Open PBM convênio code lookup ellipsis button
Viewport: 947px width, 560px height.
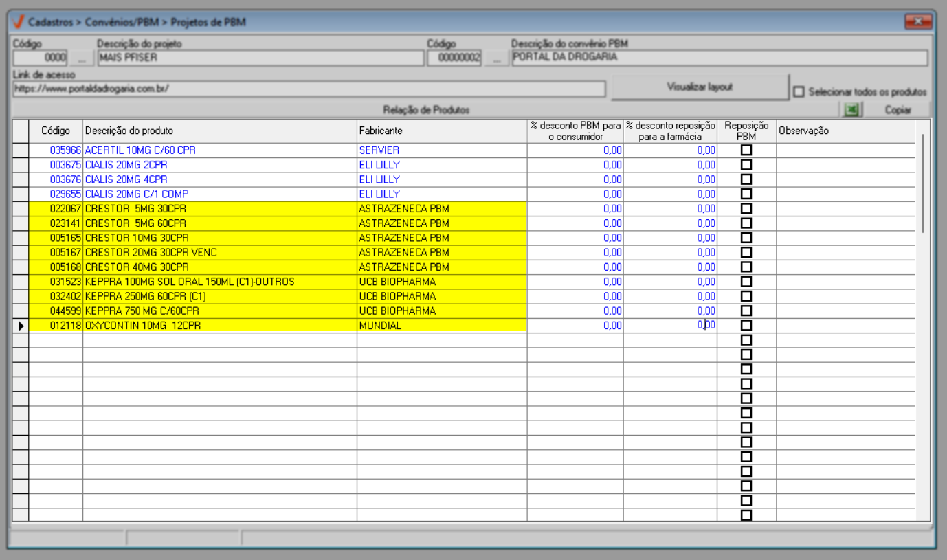(x=495, y=58)
